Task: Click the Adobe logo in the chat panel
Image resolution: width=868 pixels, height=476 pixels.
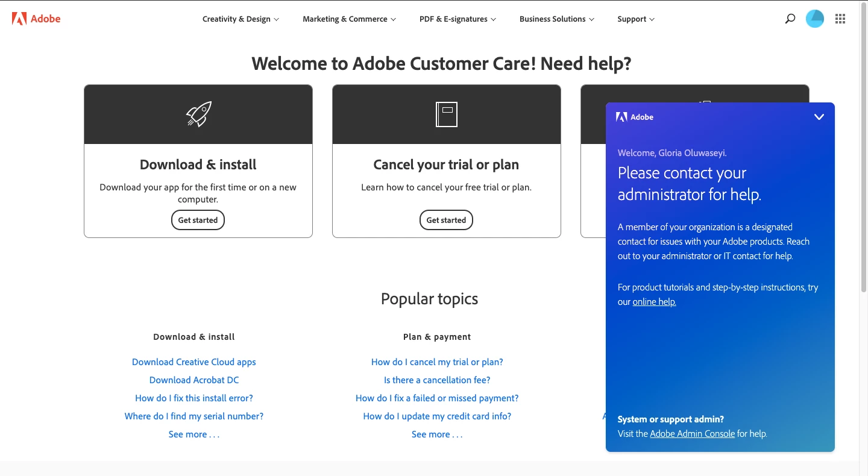Action: 635,117
